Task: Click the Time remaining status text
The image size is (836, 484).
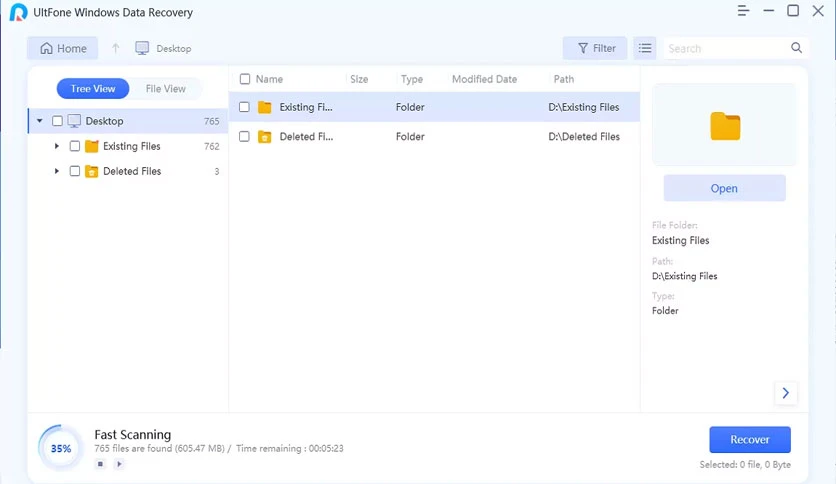Action: click(290, 448)
